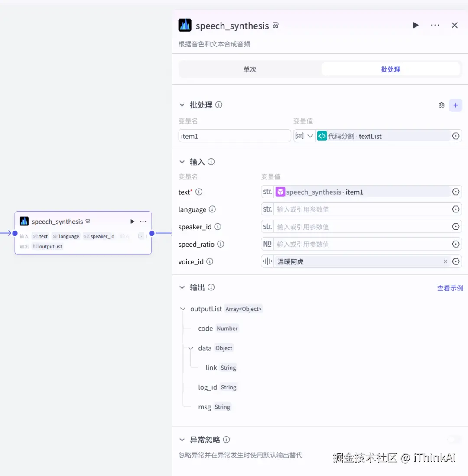Click the info icon next to speed_ratio
Screen dimensions: 468x476
pos(221,244)
